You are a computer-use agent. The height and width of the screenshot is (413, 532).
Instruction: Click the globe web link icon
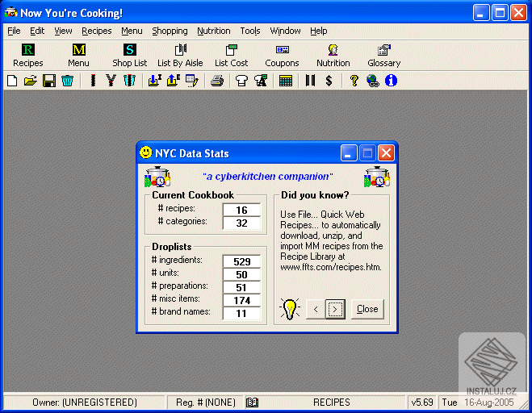click(x=372, y=81)
